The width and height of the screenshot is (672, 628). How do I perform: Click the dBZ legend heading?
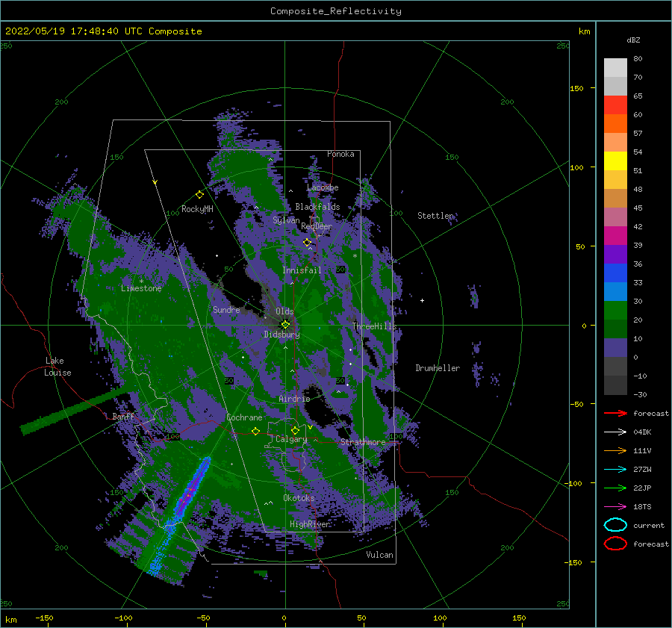coord(633,40)
